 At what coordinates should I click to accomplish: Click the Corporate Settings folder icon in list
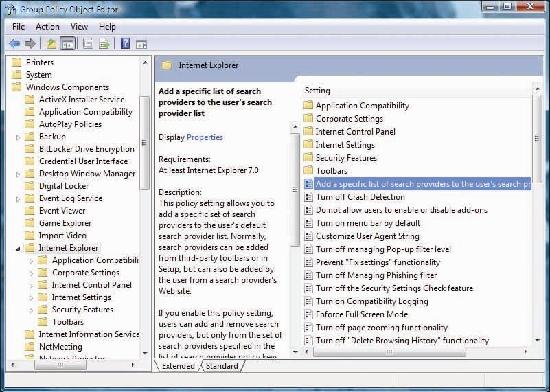pos(308,118)
